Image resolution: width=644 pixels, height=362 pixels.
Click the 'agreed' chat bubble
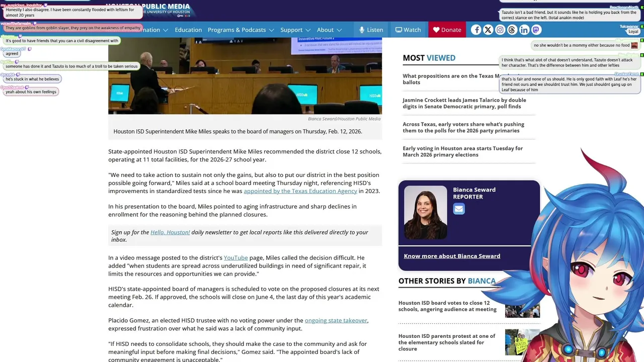point(12,53)
